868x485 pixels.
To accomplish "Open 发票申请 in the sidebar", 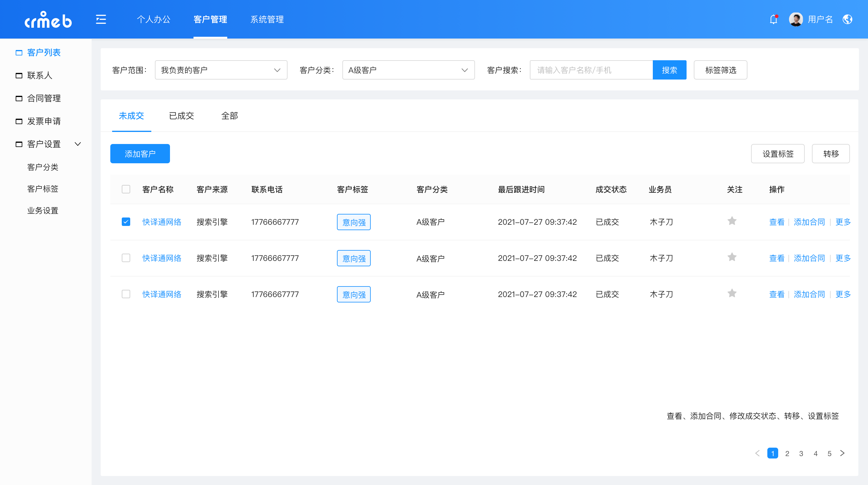I will [x=44, y=121].
